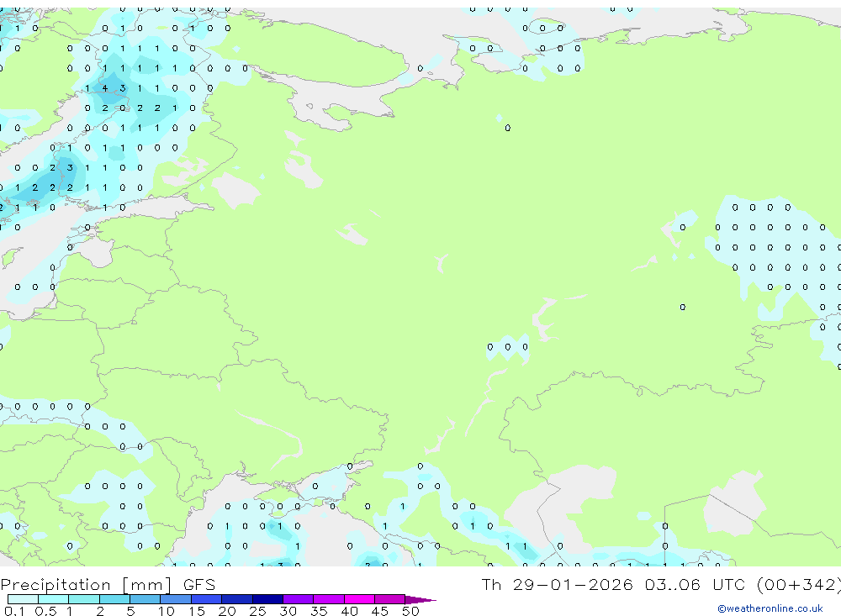Click the 25–30 mm navy legend swatch
The width and height of the screenshot is (841, 616).
pyautogui.click(x=267, y=599)
